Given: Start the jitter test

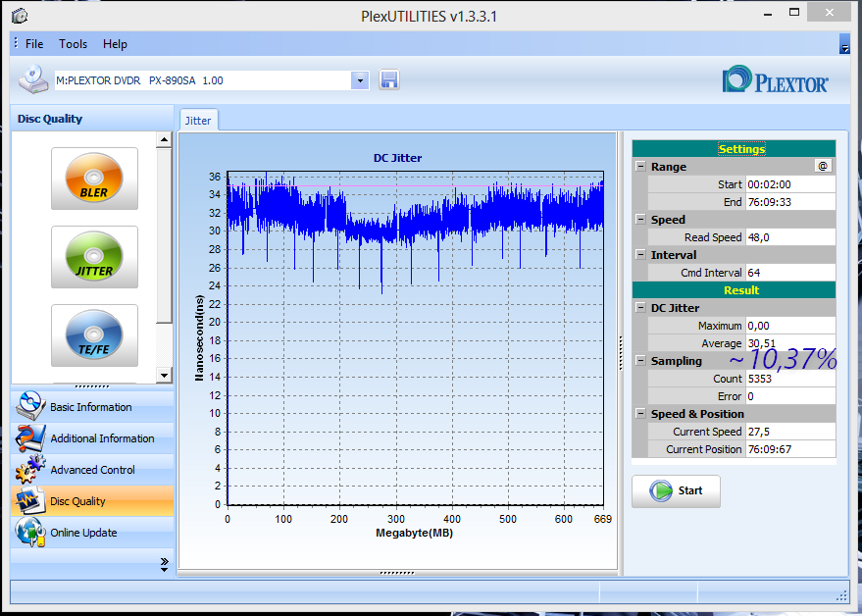Looking at the screenshot, I should tap(676, 491).
